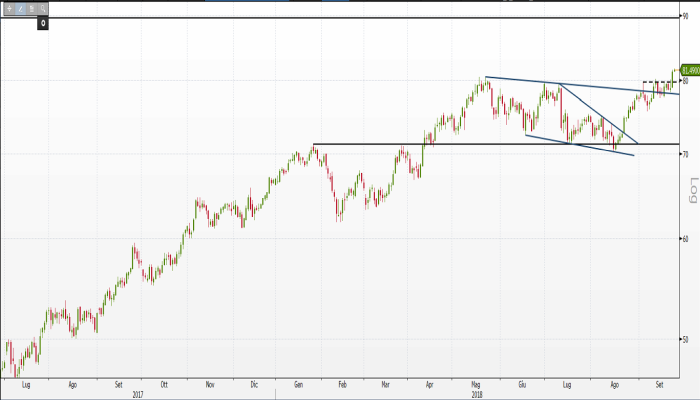
Task: Click the Mag month marker
Action: click(476, 384)
